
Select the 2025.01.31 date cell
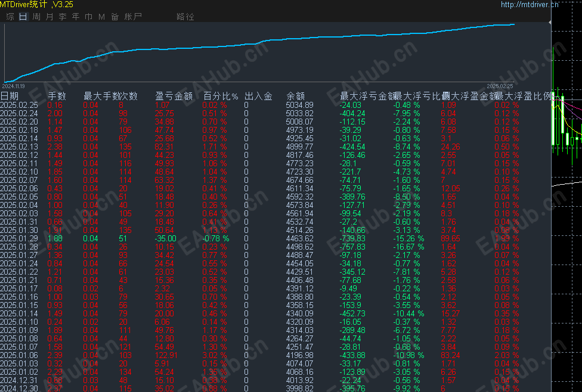19,222
